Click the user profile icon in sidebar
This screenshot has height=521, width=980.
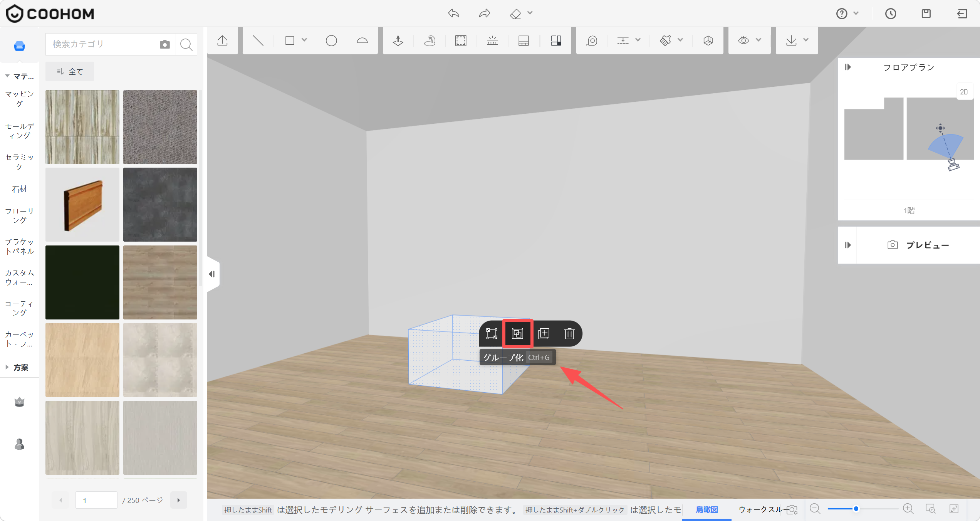click(19, 444)
